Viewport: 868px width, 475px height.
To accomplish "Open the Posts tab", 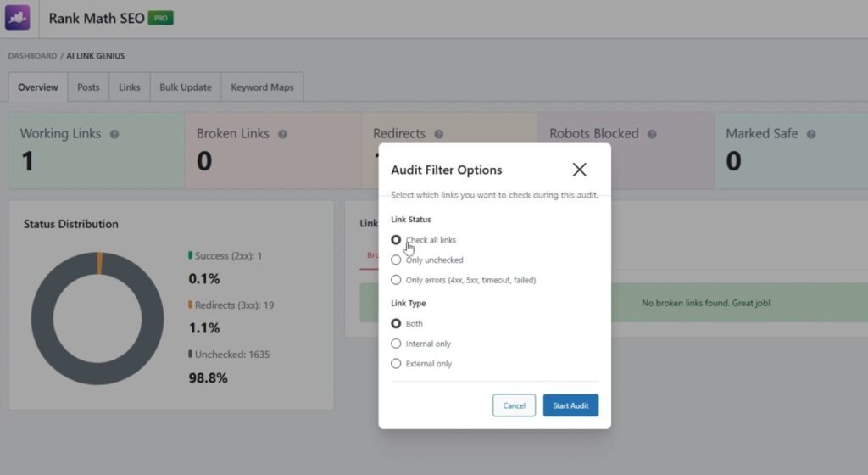I will 88,87.
